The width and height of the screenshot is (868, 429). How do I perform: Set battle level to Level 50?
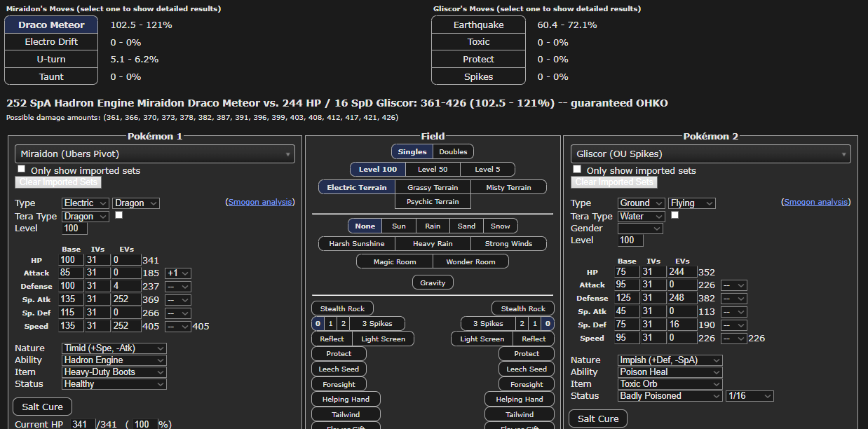[x=433, y=170]
